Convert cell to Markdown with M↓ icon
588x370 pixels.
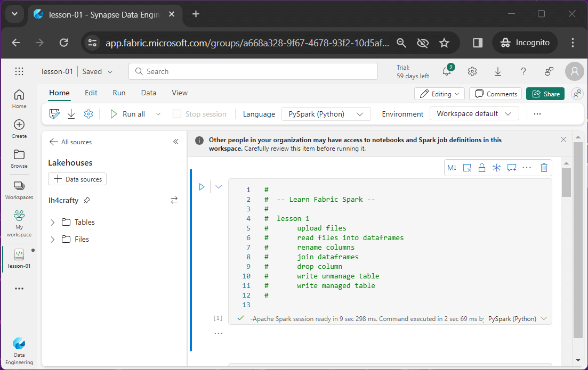452,168
